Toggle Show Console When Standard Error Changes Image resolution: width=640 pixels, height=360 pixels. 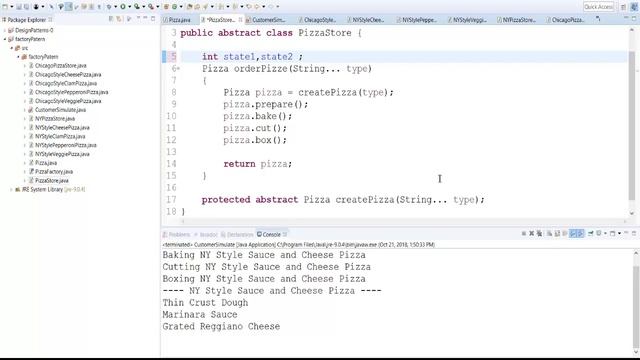point(580,233)
